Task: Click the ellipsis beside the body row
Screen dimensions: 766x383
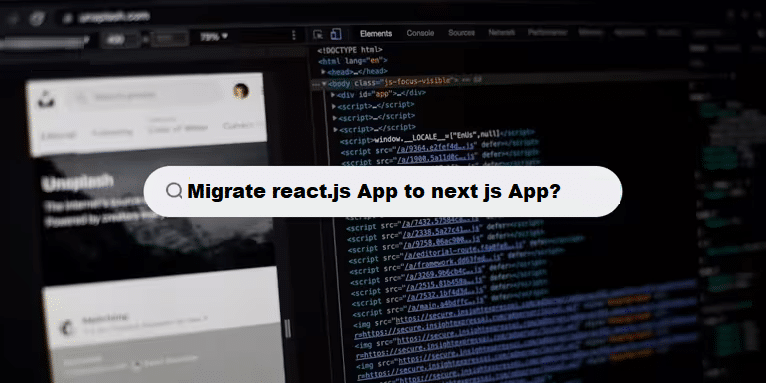Action: coord(316,84)
